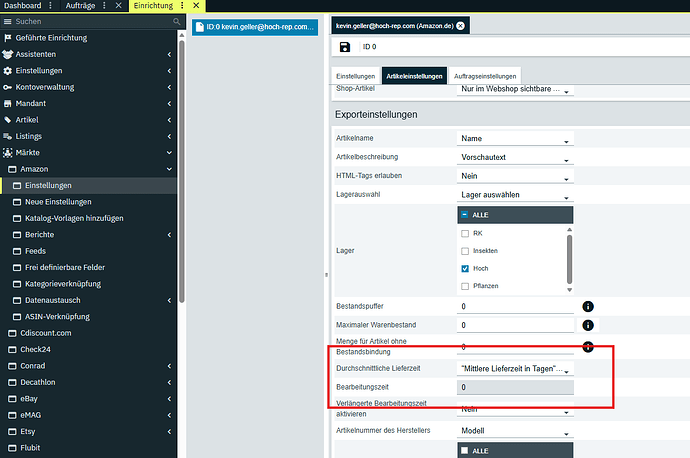This screenshot has width=690, height=458.
Task: Open the HTML-Tags erlauben dropdown
Action: coord(515,176)
